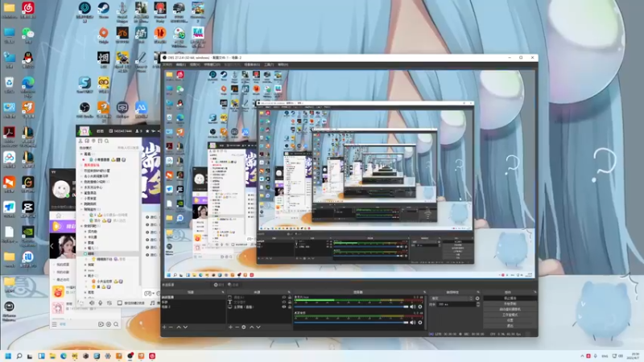This screenshot has width=644, height=362.
Task: Click music note icon in YY channel bottom bar
Action: point(152,303)
